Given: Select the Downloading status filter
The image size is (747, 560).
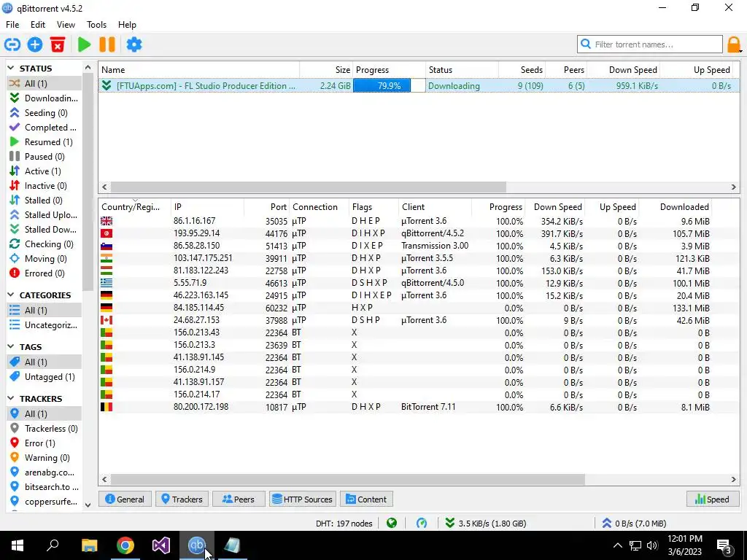Looking at the screenshot, I should click(x=44, y=98).
